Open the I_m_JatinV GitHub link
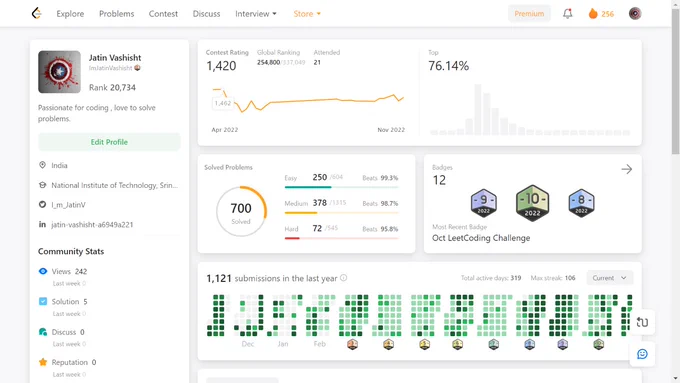 (69, 205)
